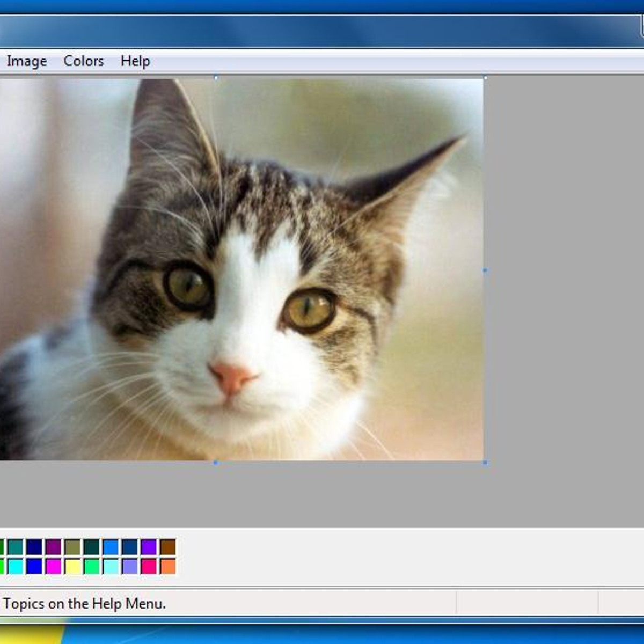Click the canvas bottom-edge middle resize handle
The image size is (644, 644).
(216, 462)
